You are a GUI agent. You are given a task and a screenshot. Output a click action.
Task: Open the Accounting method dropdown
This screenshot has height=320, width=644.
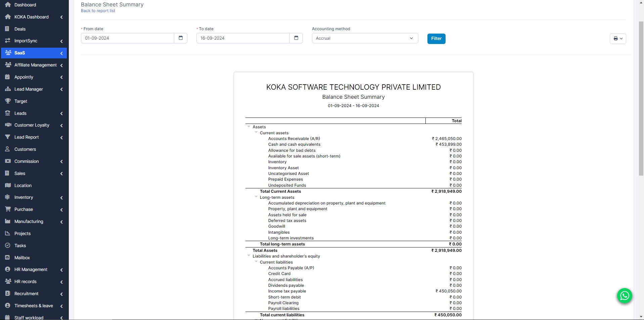[365, 38]
